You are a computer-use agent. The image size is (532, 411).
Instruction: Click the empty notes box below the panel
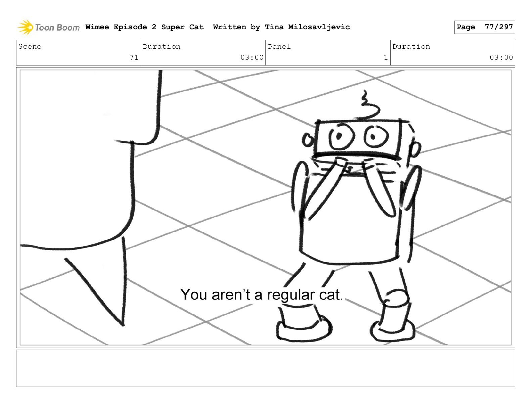tap(265, 368)
